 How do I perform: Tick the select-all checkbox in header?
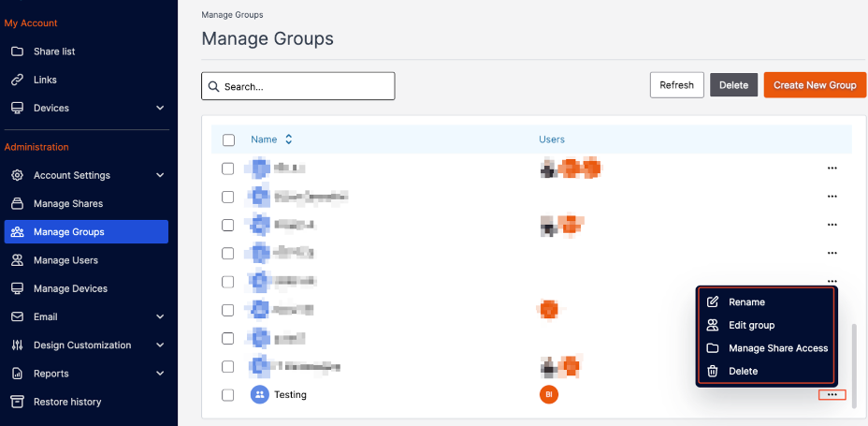click(228, 140)
